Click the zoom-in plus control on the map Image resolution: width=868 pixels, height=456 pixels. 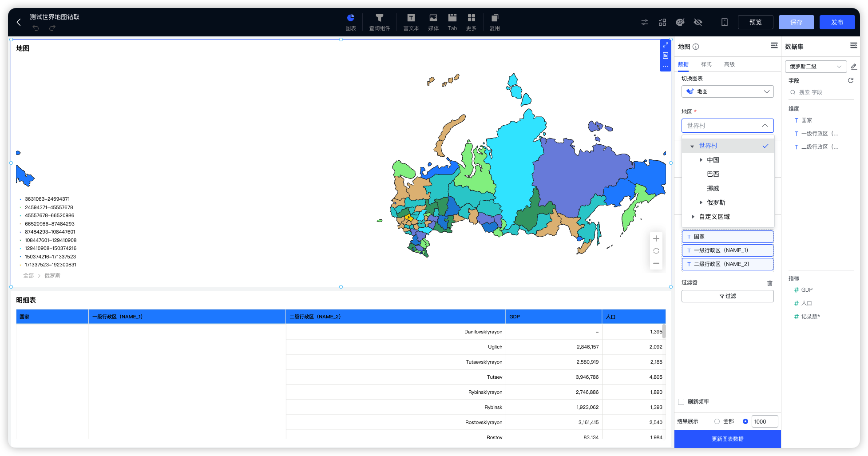tap(656, 238)
